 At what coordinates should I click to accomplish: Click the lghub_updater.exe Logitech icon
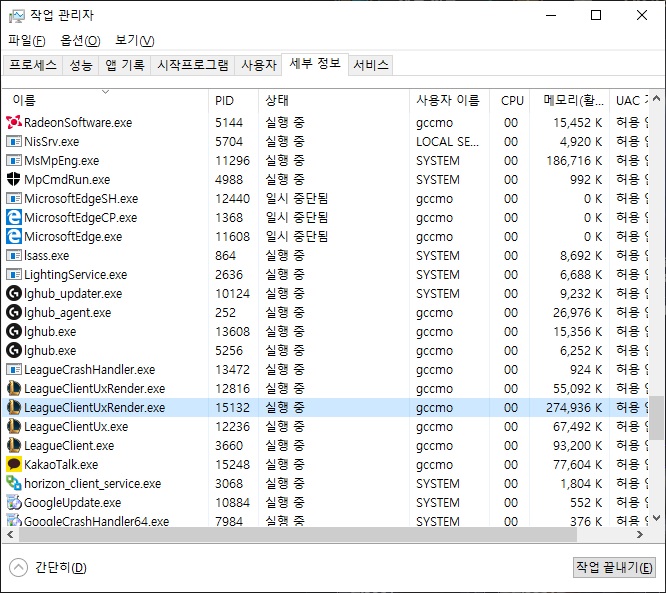click(14, 294)
